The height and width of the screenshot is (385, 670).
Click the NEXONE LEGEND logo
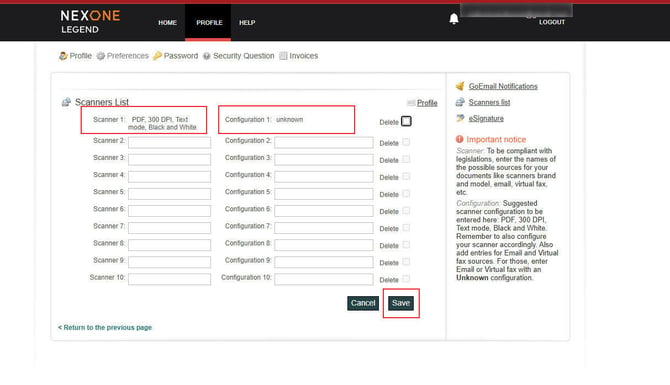[90, 22]
